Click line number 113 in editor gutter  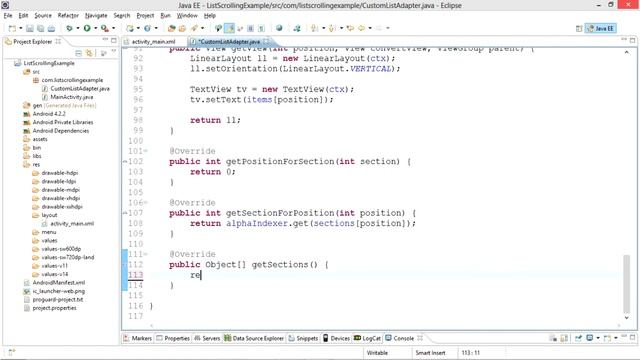[136, 275]
